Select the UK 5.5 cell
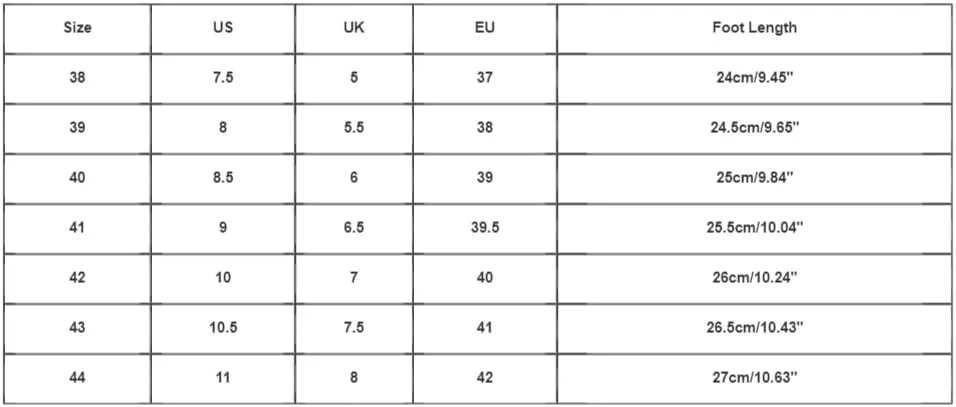 (x=354, y=129)
